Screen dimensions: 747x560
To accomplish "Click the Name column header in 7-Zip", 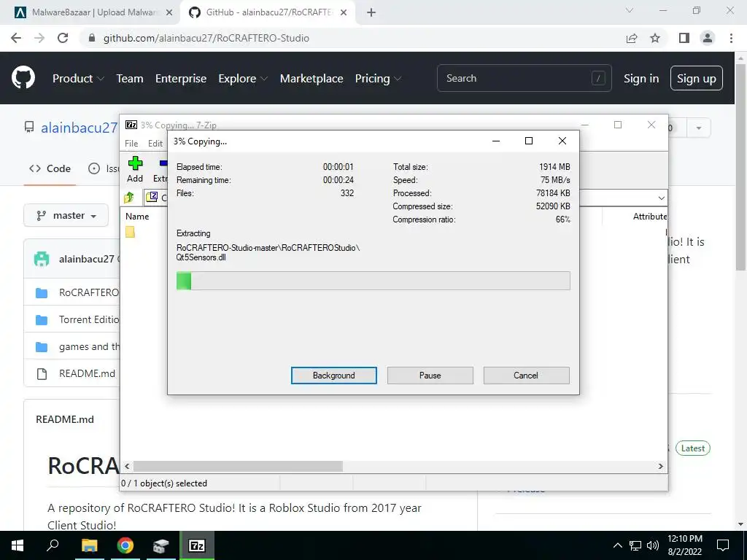I will (x=137, y=216).
